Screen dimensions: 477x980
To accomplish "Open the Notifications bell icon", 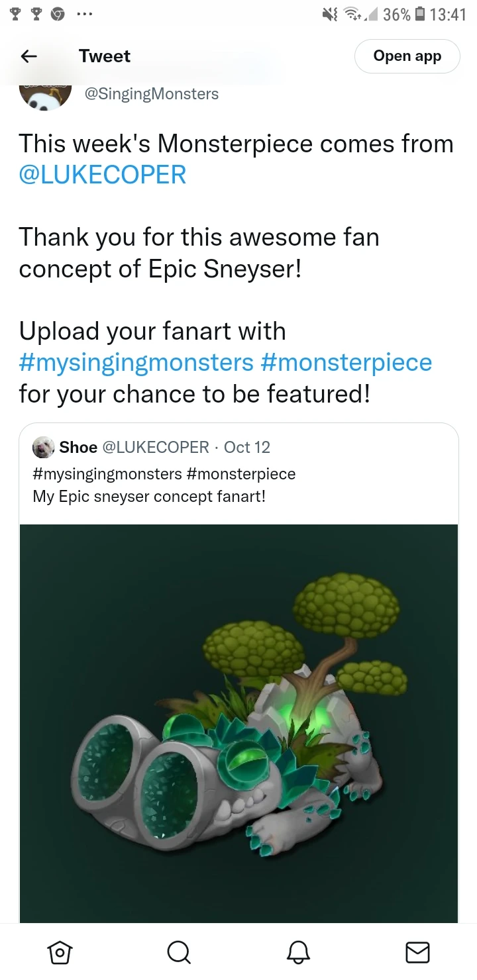I will click(x=298, y=952).
